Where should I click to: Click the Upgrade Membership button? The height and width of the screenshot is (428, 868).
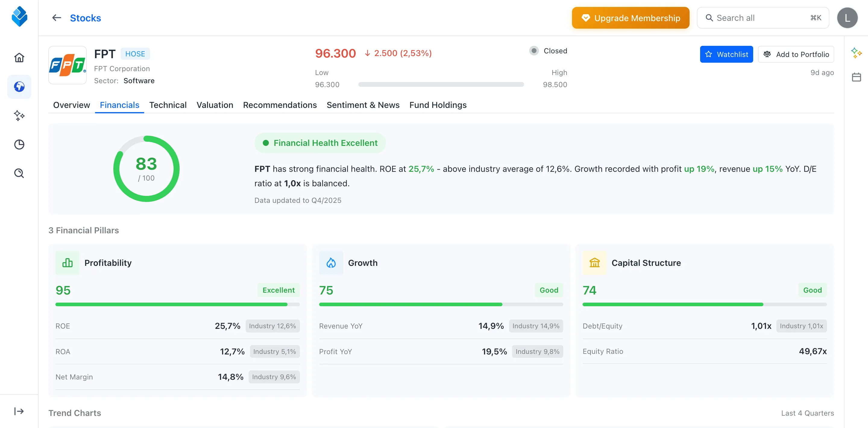(631, 17)
